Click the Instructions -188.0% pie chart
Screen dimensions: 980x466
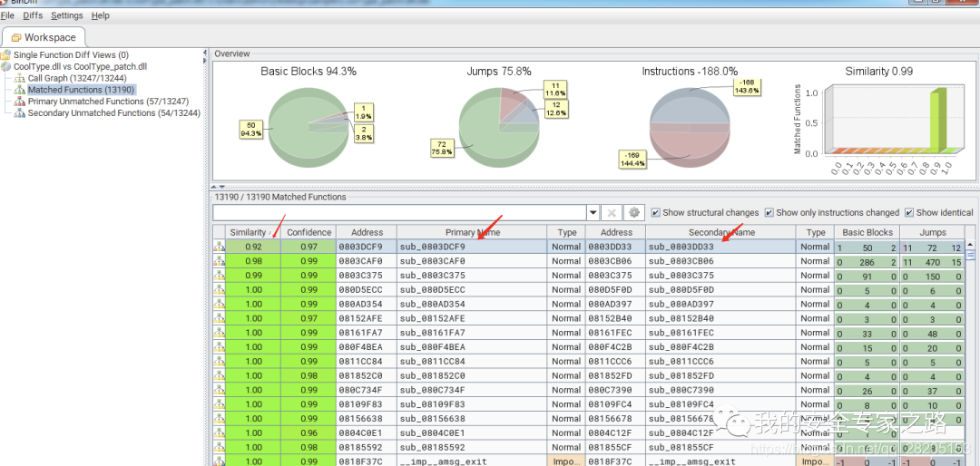(x=690, y=129)
